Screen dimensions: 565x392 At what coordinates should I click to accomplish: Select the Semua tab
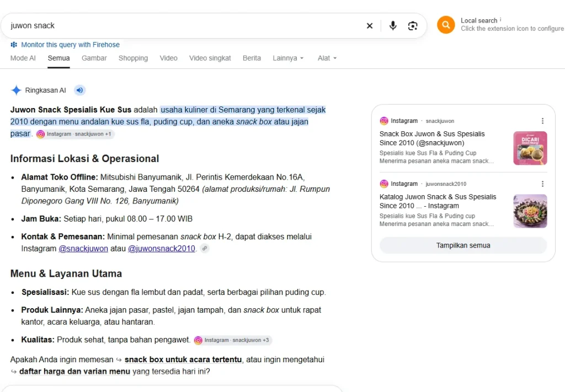point(58,58)
